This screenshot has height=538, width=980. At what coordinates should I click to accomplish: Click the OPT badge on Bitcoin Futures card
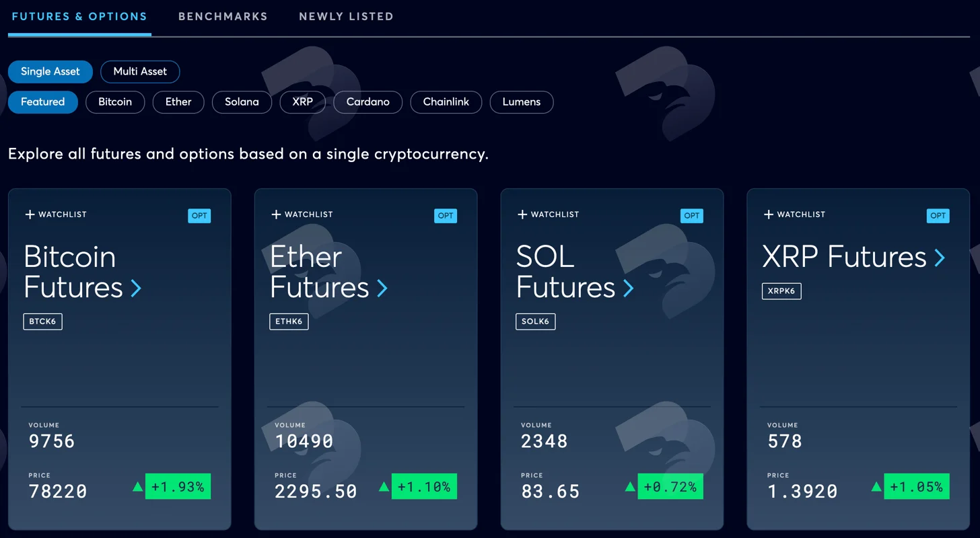coord(199,216)
